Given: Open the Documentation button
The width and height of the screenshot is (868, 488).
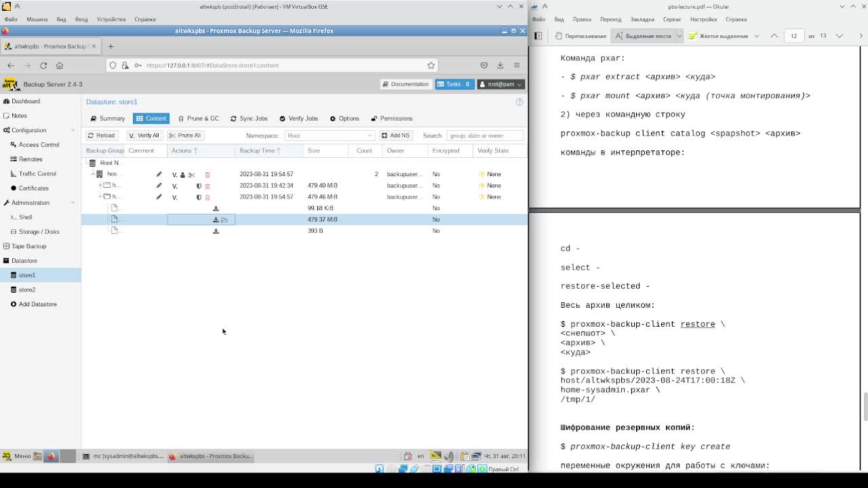Looking at the screenshot, I should (x=406, y=84).
